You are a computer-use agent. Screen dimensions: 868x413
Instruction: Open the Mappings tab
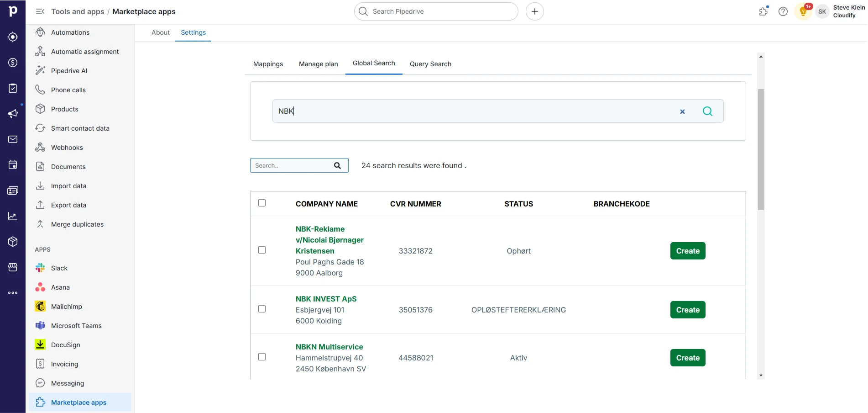[x=268, y=64]
